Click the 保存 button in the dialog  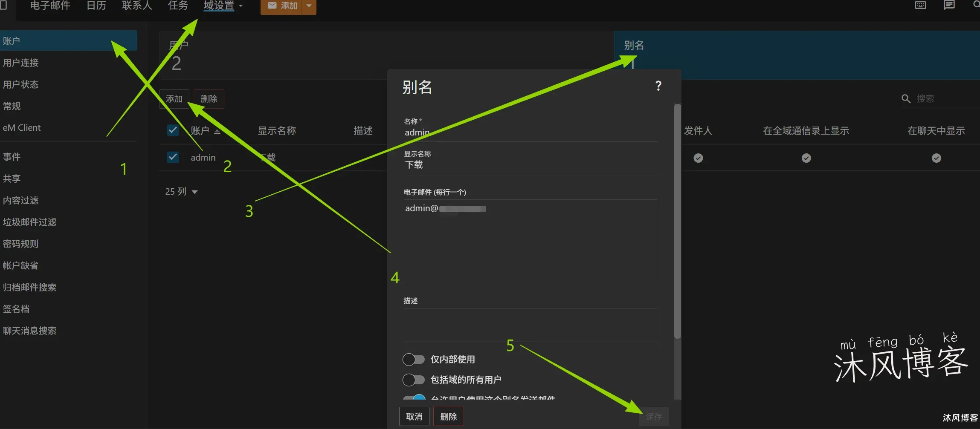coord(654,417)
